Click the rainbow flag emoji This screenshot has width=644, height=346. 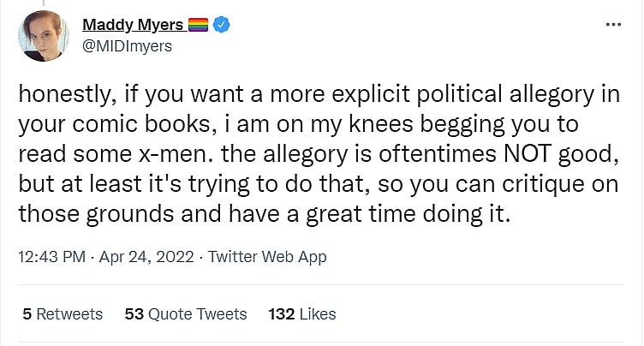click(x=196, y=26)
